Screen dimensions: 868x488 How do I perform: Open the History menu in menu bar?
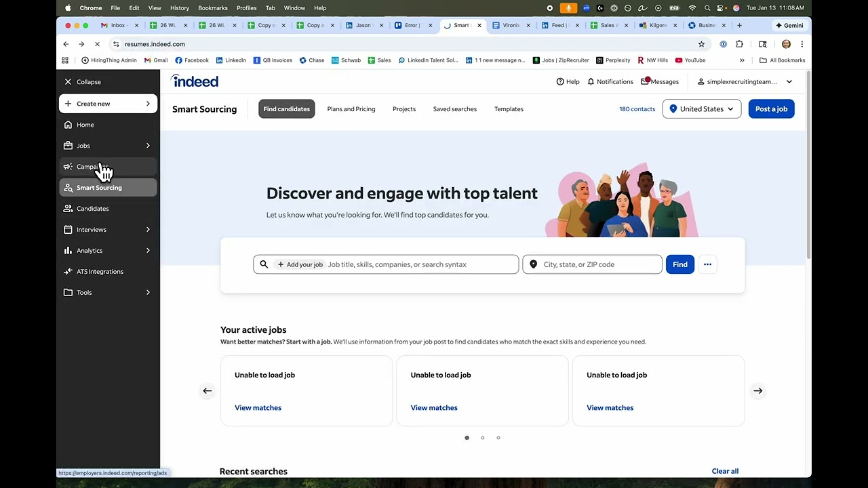click(x=180, y=8)
